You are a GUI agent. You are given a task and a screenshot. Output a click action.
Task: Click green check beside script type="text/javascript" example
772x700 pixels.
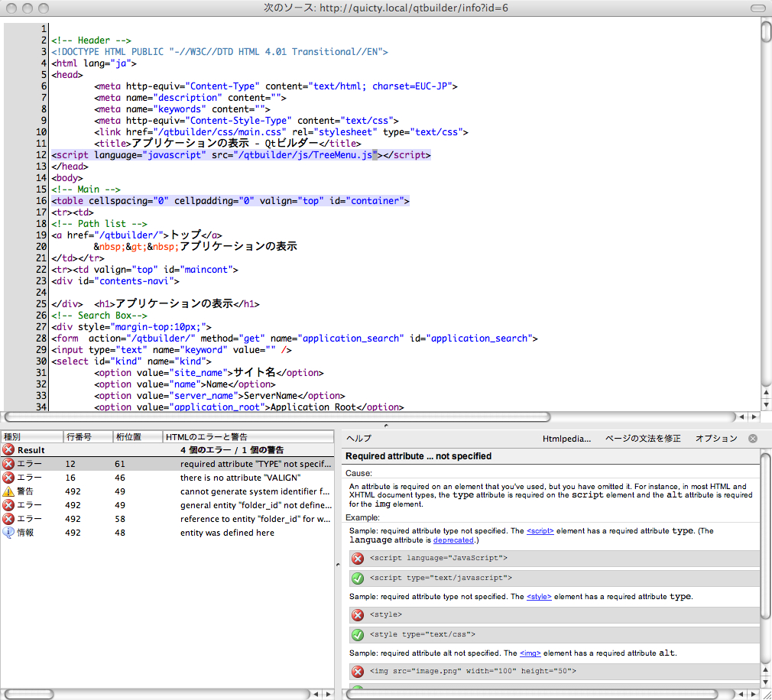coord(357,578)
